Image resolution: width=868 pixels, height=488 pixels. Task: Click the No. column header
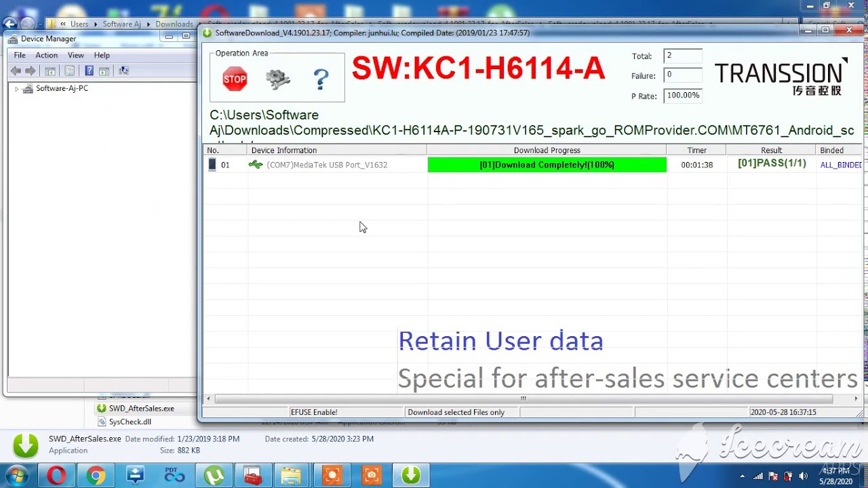225,150
